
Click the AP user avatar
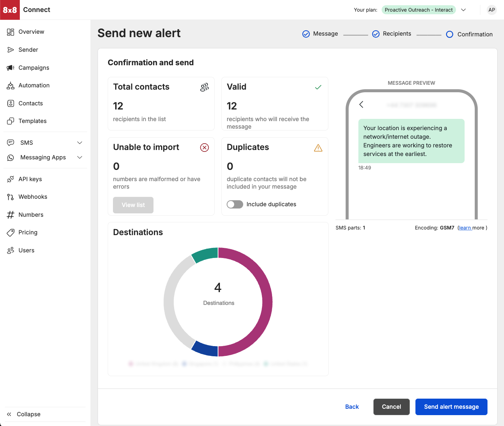pos(492,10)
